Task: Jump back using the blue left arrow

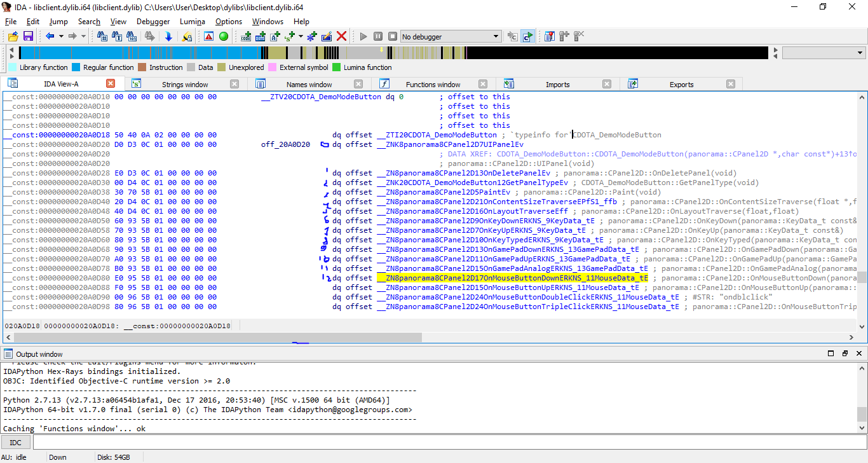Action: coord(50,36)
